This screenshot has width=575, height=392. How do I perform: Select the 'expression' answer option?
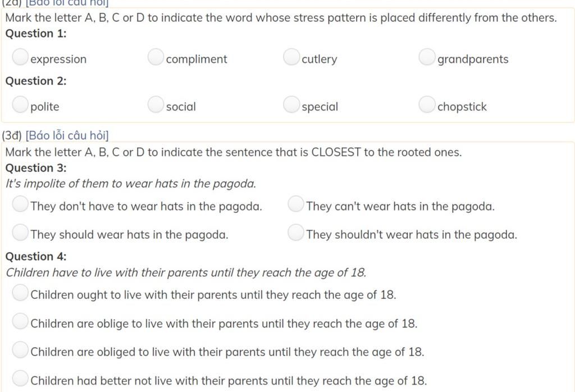pyautogui.click(x=20, y=57)
